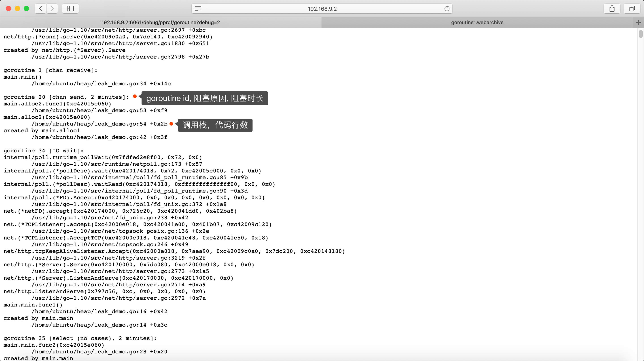The image size is (644, 361).
Task: Click the 192.168.9.2 address field
Action: pos(322,8)
